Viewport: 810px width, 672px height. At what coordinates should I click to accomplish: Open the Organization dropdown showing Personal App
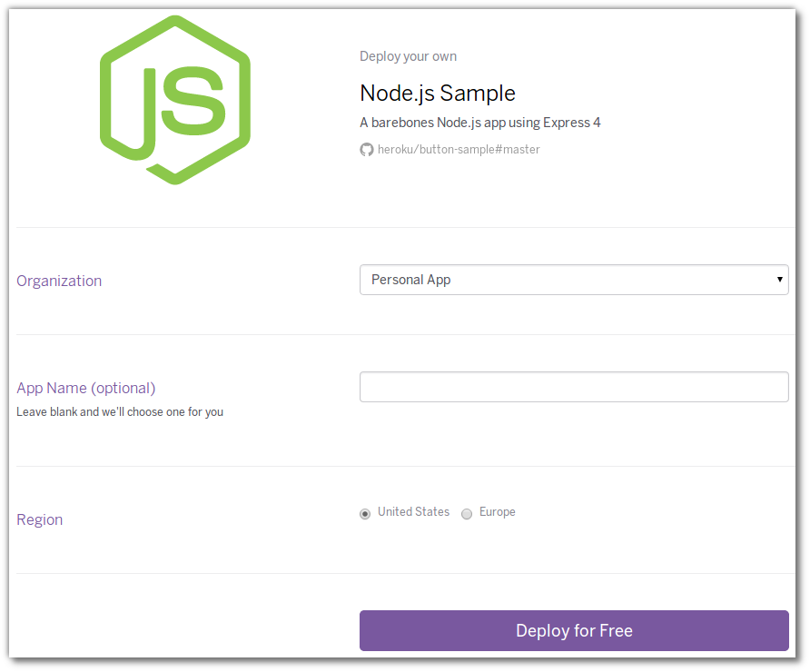[574, 280]
